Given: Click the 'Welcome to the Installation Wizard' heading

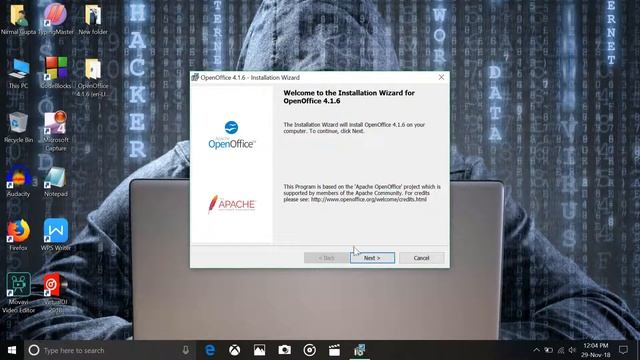Looking at the screenshot, I should [349, 97].
